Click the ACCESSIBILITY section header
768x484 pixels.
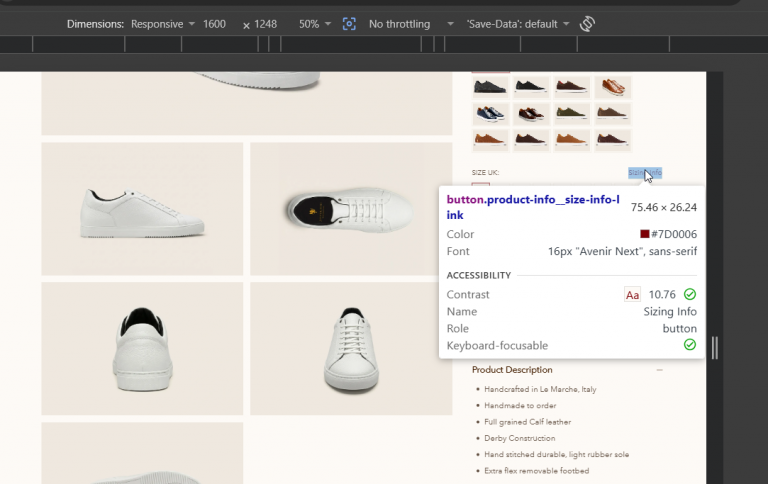pyautogui.click(x=479, y=275)
